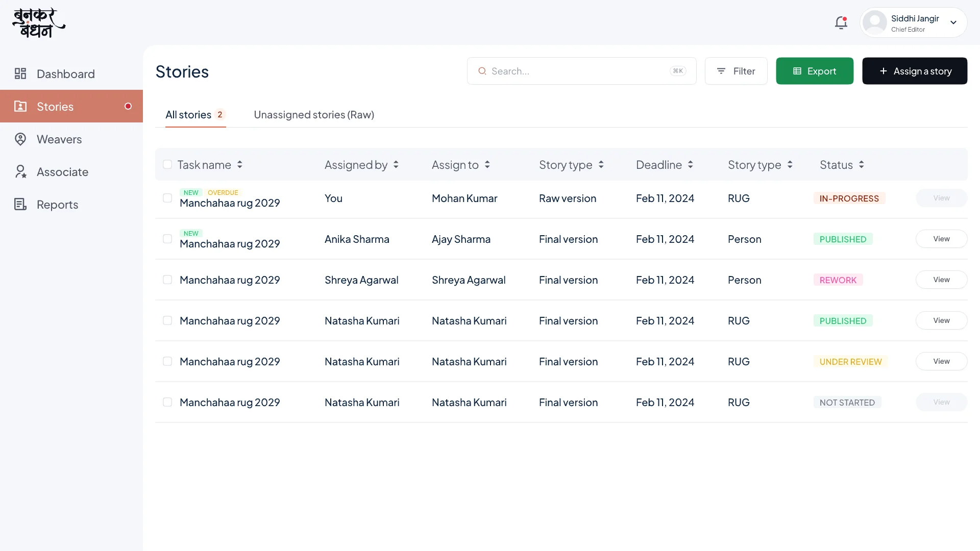Check the row assigned to Ajay Sharma
The width and height of the screenshot is (980, 551).
tap(167, 239)
